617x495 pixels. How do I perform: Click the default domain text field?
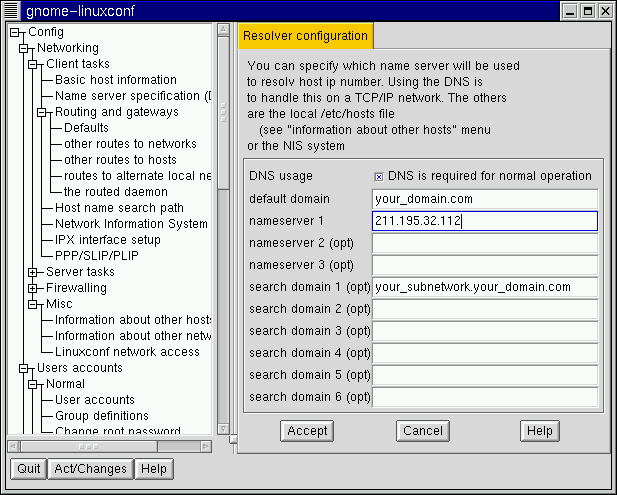(x=484, y=199)
